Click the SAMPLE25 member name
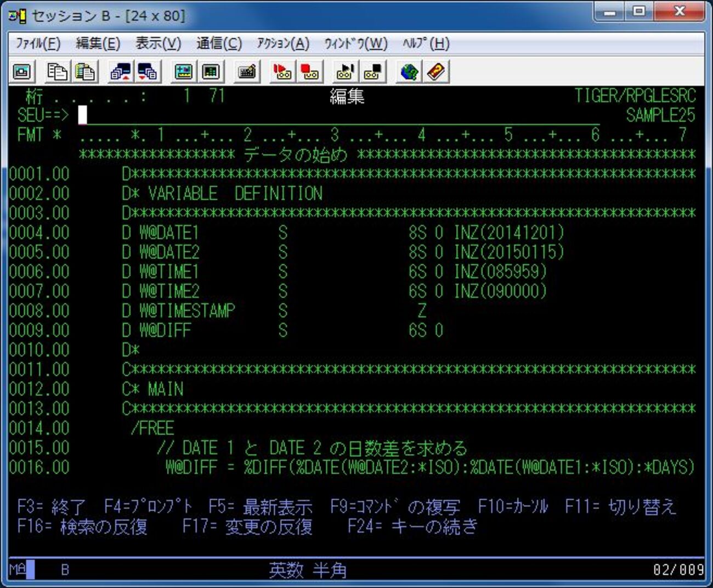Viewport: 713px width, 588px height. (660, 115)
